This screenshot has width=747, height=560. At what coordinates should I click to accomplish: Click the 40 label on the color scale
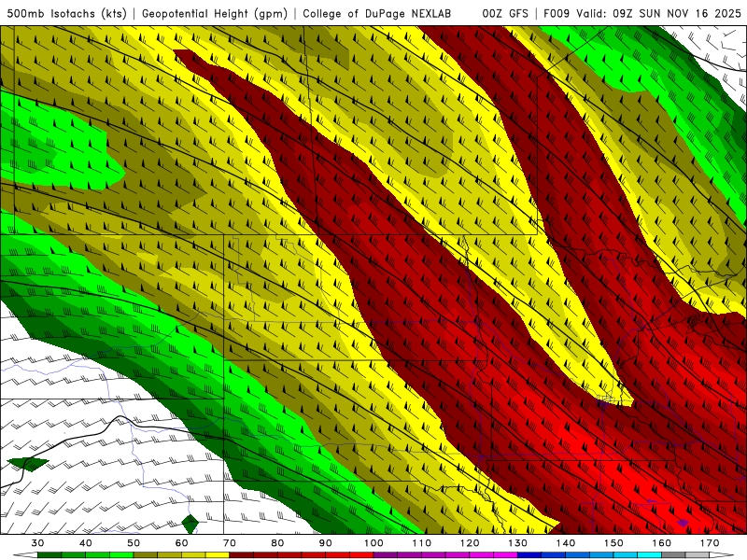pyautogui.click(x=85, y=543)
